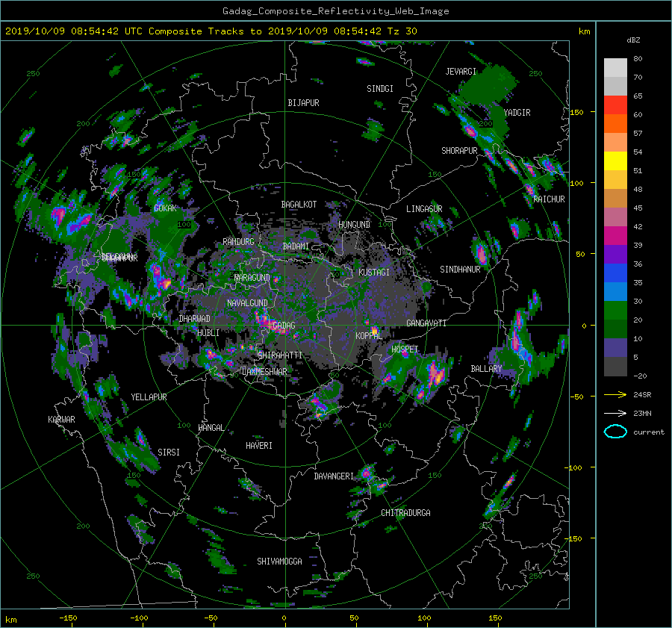Pick the magenta 42 dBZ legend swatch
The height and width of the screenshot is (628, 672).
click(x=615, y=235)
